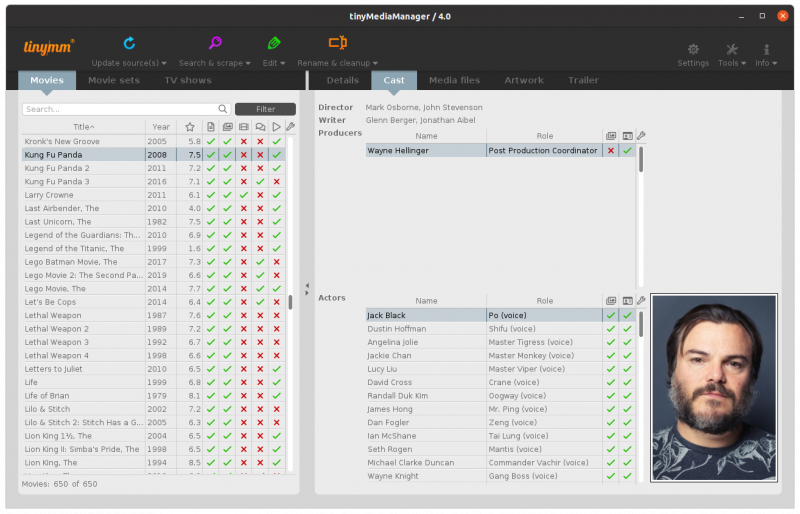Image resolution: width=800 pixels, height=514 pixels.
Task: Switch to the Movie sets tab
Action: tap(114, 80)
